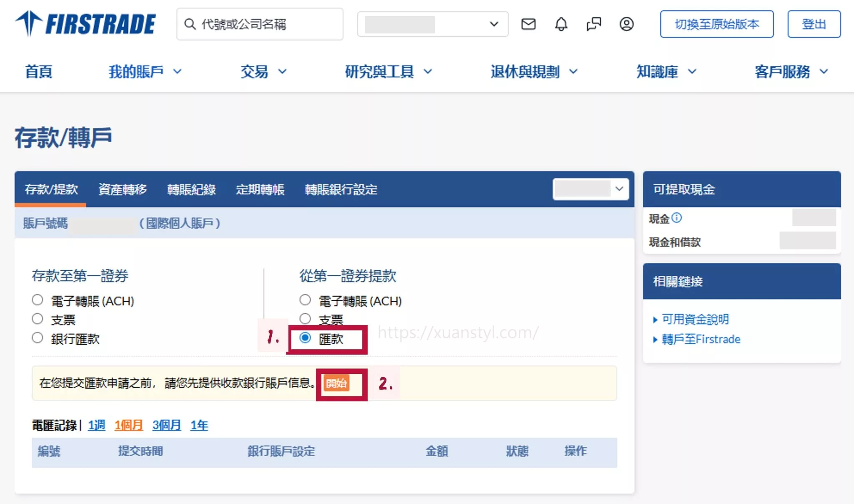Open the chat bubbles icon
This screenshot has width=854, height=504.
click(594, 24)
